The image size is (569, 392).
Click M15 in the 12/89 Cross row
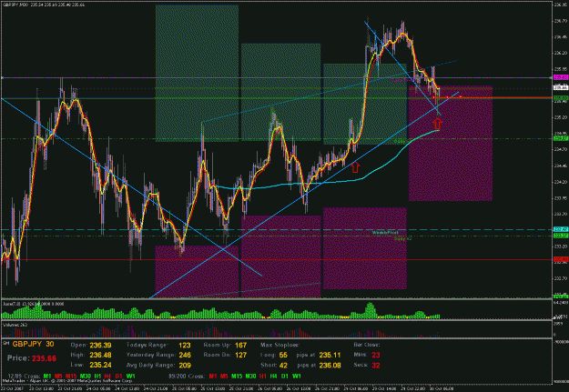pos(71,377)
